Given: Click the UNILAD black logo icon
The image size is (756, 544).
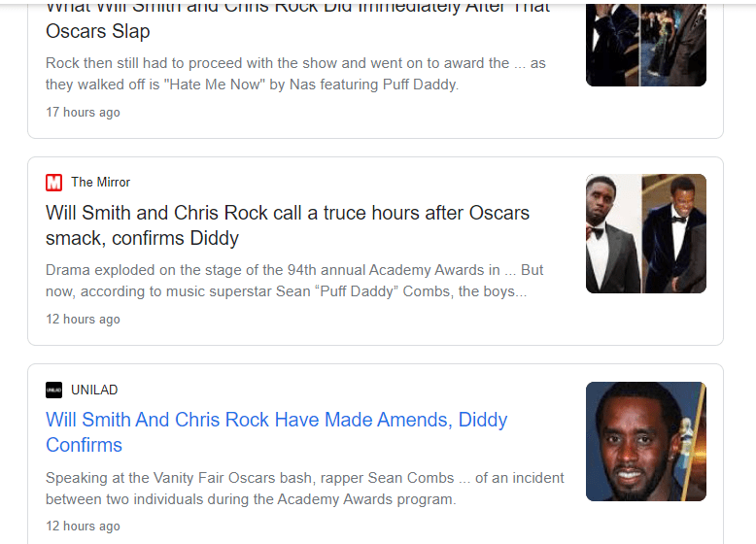Looking at the screenshot, I should pos(54,391).
